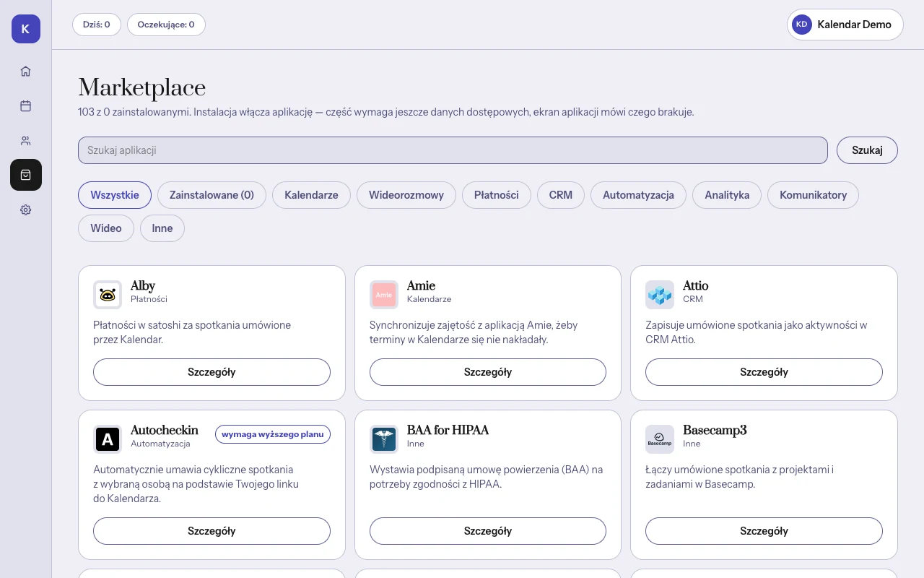Filter by Zainstalowane (0)
This screenshot has width=924, height=578.
point(212,195)
